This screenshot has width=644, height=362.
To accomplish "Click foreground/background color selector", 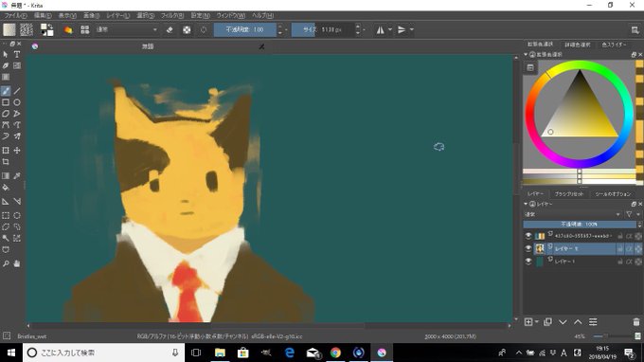I will click(46, 29).
